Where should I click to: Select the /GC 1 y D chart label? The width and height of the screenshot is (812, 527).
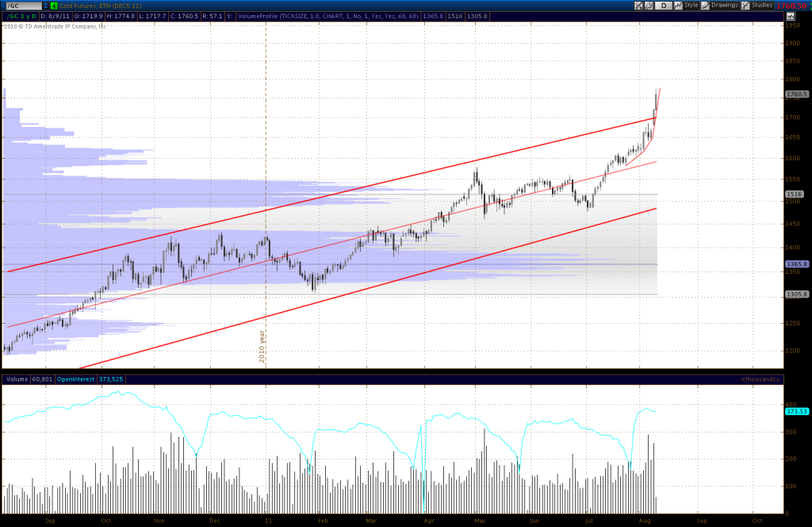pos(21,15)
